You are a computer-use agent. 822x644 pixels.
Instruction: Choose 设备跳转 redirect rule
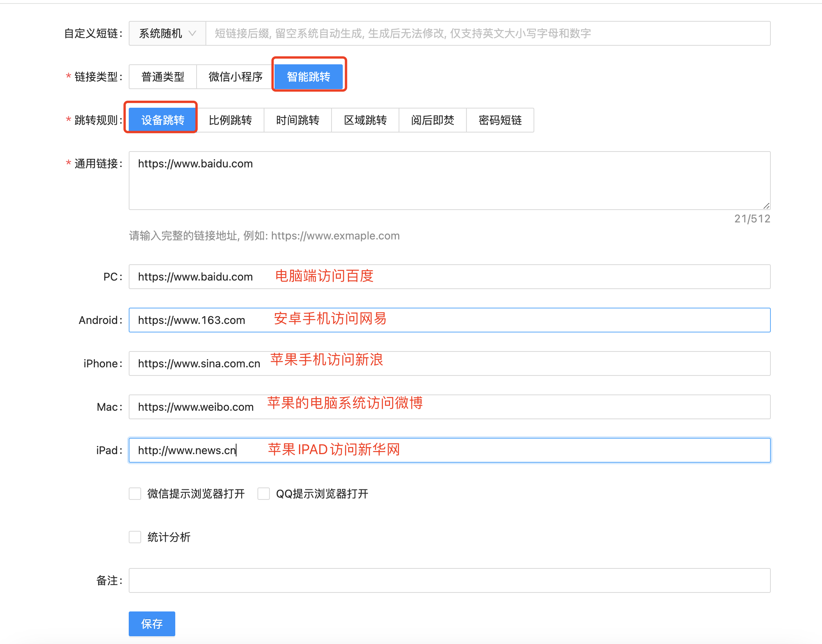pos(162,121)
